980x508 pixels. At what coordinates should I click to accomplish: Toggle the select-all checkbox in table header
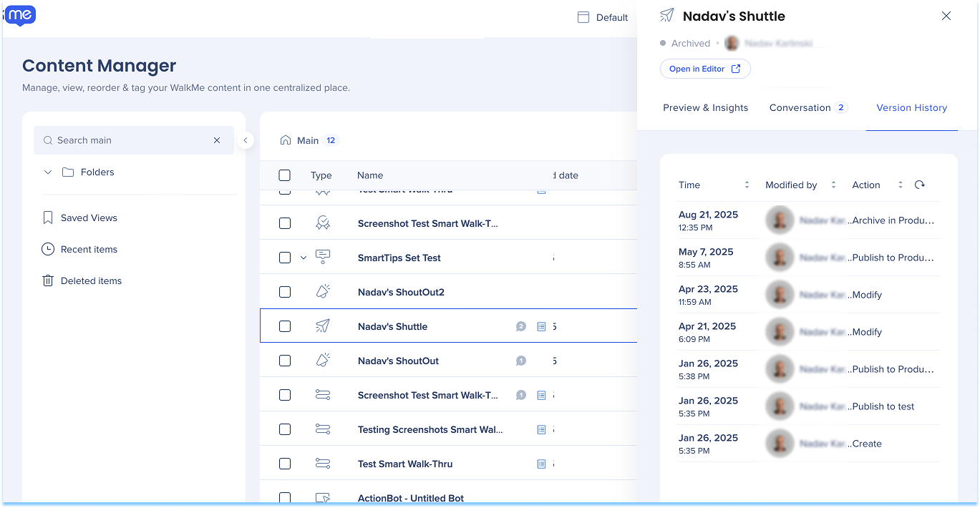click(x=285, y=175)
